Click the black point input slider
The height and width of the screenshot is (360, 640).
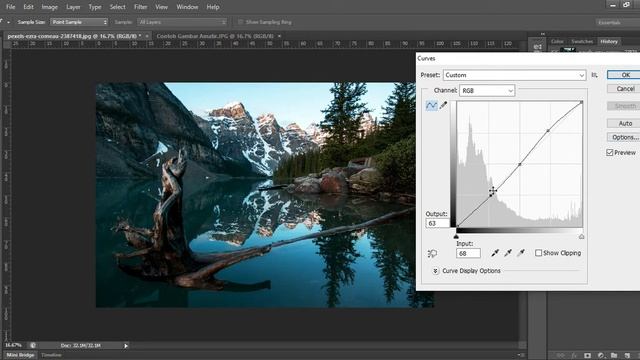[456, 236]
